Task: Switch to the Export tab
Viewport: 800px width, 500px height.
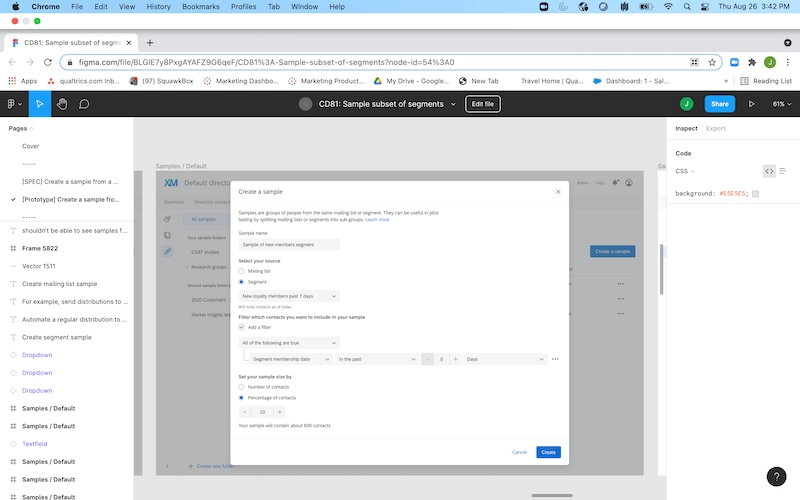Action: [x=715, y=129]
